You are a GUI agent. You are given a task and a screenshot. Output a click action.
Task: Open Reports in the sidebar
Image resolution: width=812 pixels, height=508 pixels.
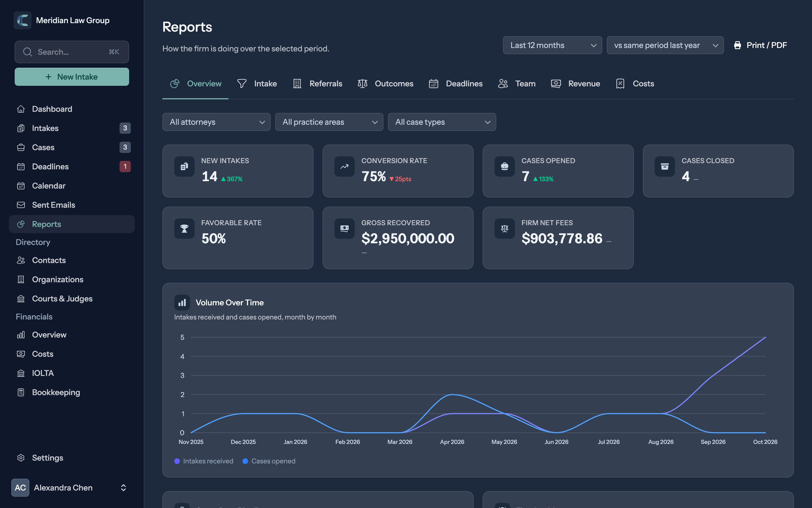[x=72, y=224]
